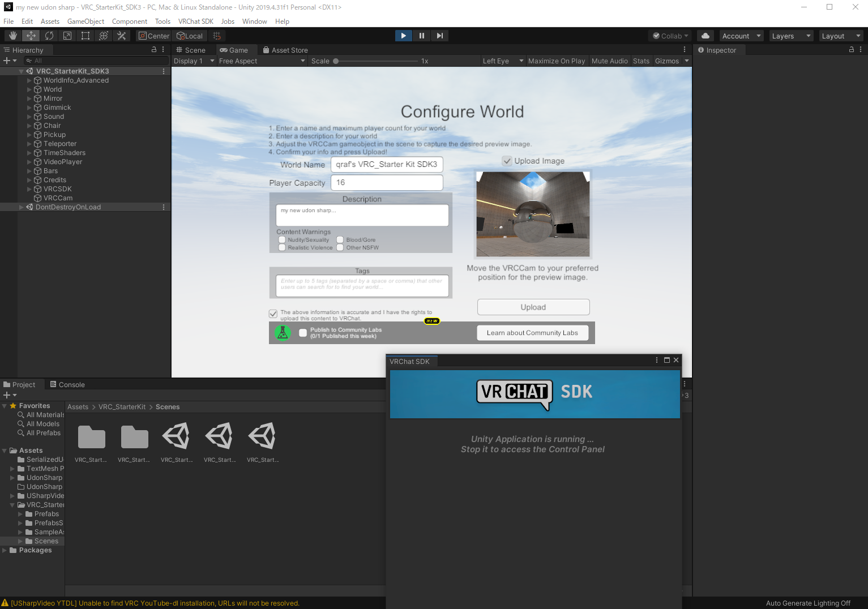Click the Pause button

[x=421, y=36]
